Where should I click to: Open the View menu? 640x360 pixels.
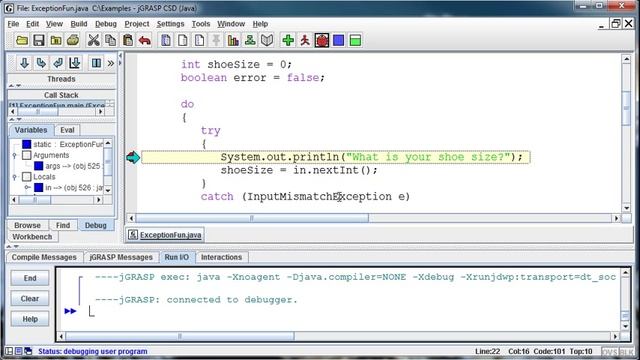click(x=54, y=24)
